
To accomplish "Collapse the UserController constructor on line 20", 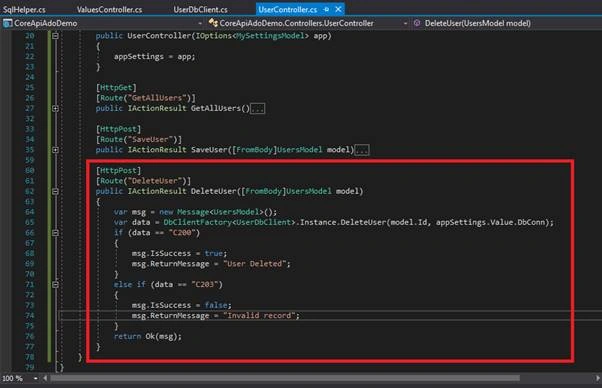I will click(55, 36).
